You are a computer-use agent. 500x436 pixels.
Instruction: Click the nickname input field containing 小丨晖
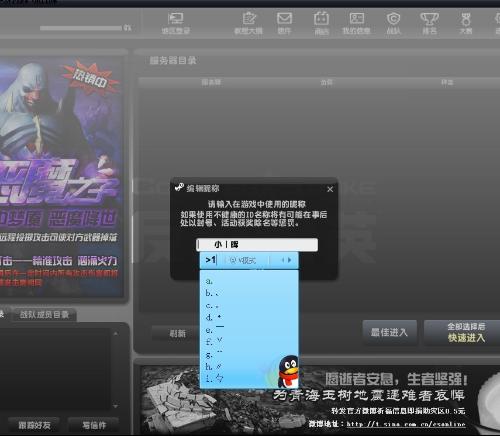(257, 244)
